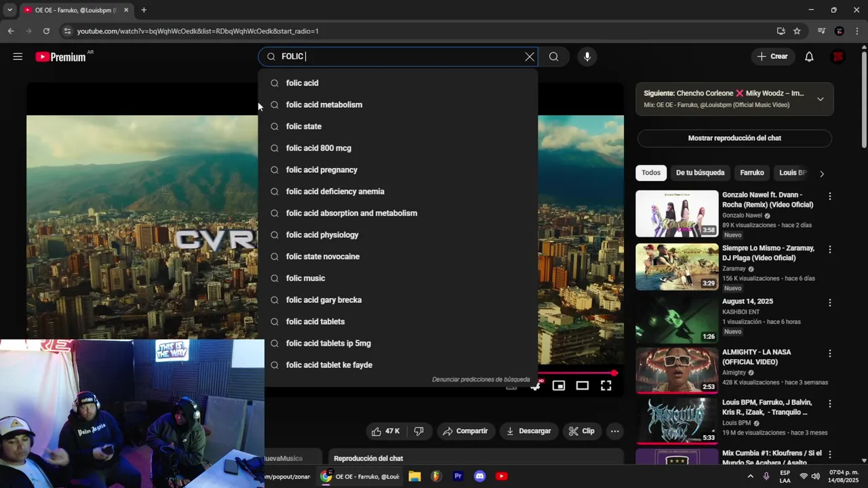This screenshot has width=868, height=488.
Task: Open player settings gear icon
Action: tap(536, 386)
